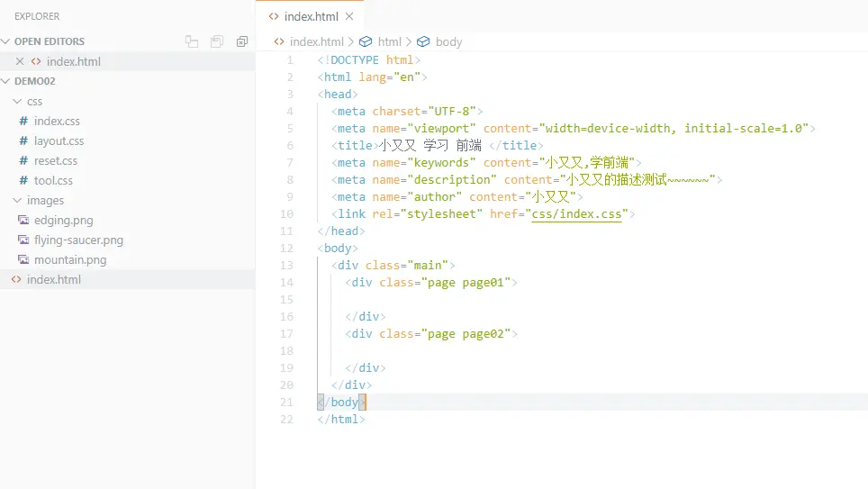This screenshot has width=868, height=489.
Task: Close index.html in the Open Editors list
Action: coord(20,61)
